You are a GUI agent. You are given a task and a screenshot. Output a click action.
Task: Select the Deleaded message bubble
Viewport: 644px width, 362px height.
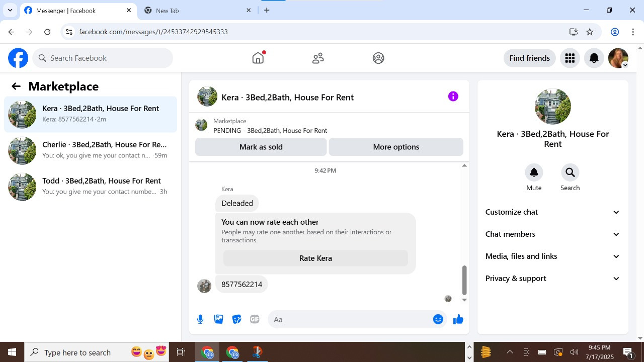237,203
